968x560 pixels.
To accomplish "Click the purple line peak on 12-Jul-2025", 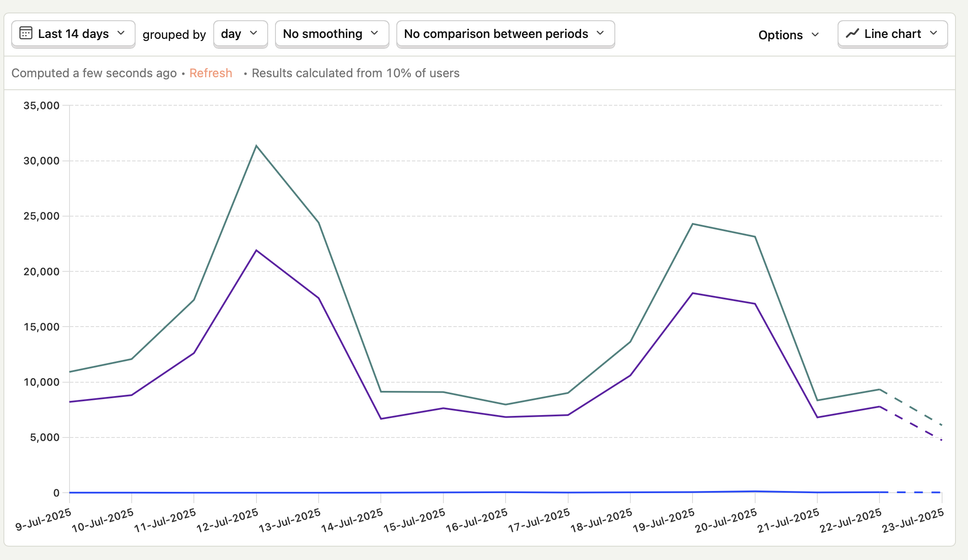I will [x=256, y=250].
